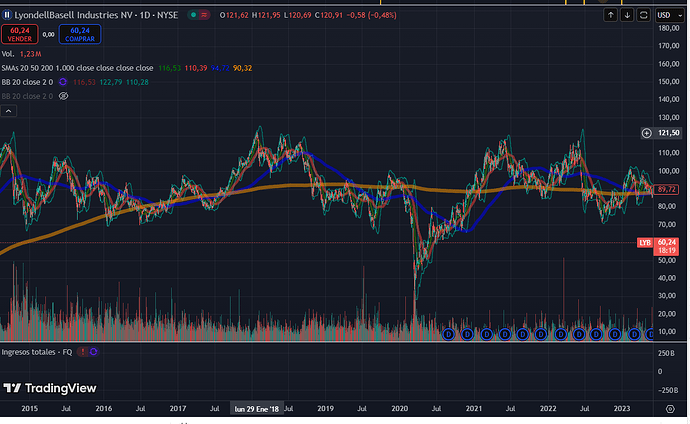Screen dimensions: 690x424
Task: Click the down arrow button beside USD
Action: (627, 15)
